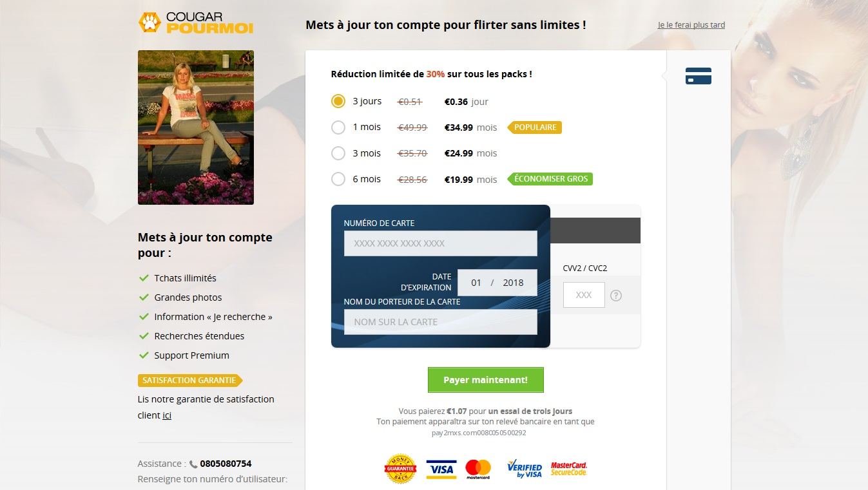Select the 3 mois plan option

338,153
